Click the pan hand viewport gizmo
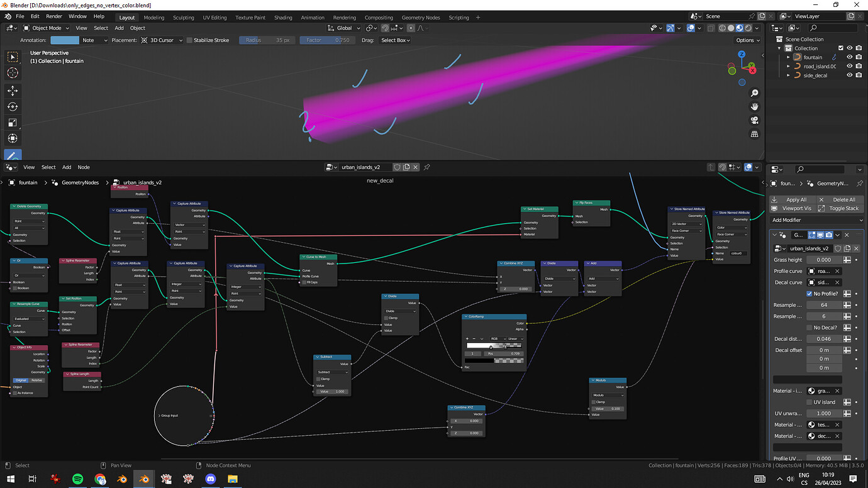Image resolution: width=868 pixels, height=488 pixels. [755, 106]
